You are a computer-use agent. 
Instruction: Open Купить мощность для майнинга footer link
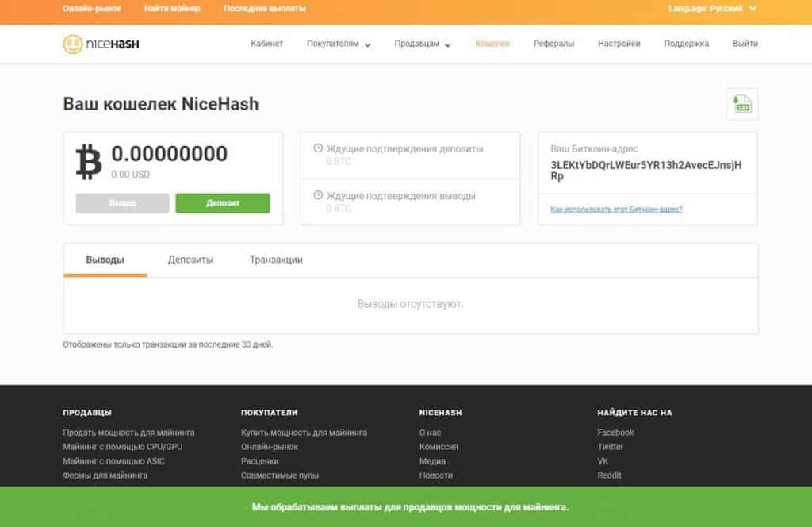304,433
